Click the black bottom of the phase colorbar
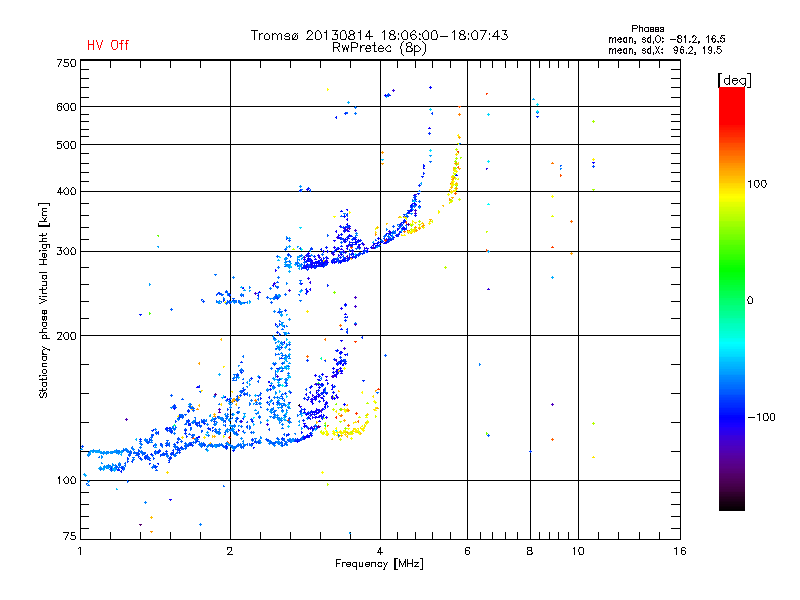This screenshot has width=800, height=600. pos(732,503)
